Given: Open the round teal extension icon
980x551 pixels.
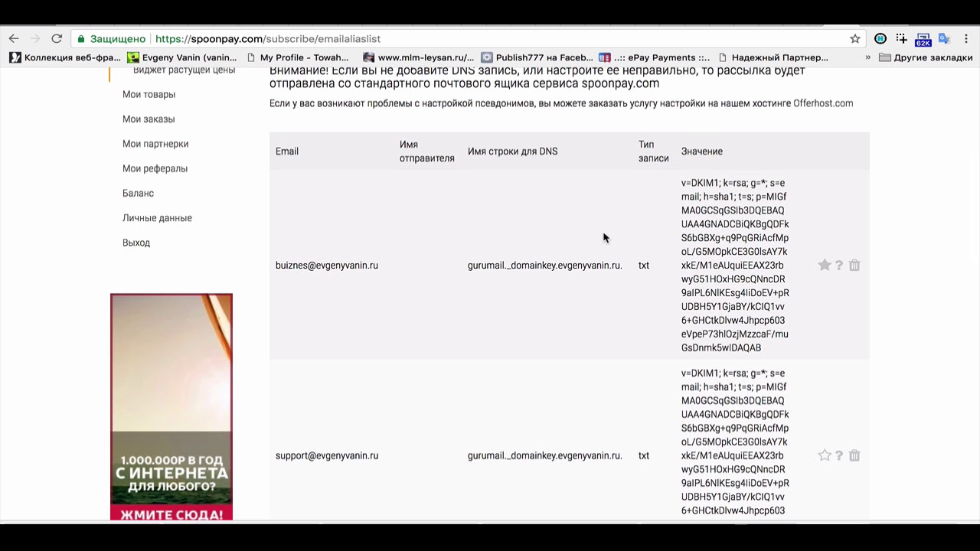Looking at the screenshot, I should pos(880,39).
